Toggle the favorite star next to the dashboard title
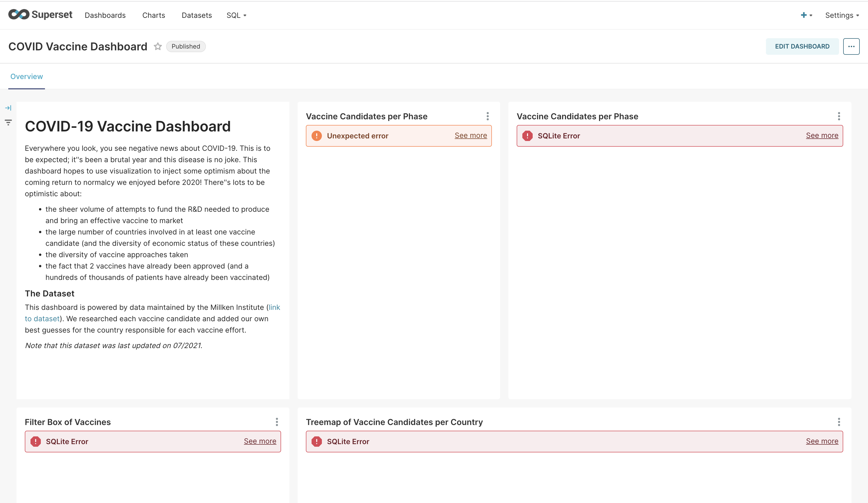Image resolution: width=868 pixels, height=503 pixels. coord(158,46)
